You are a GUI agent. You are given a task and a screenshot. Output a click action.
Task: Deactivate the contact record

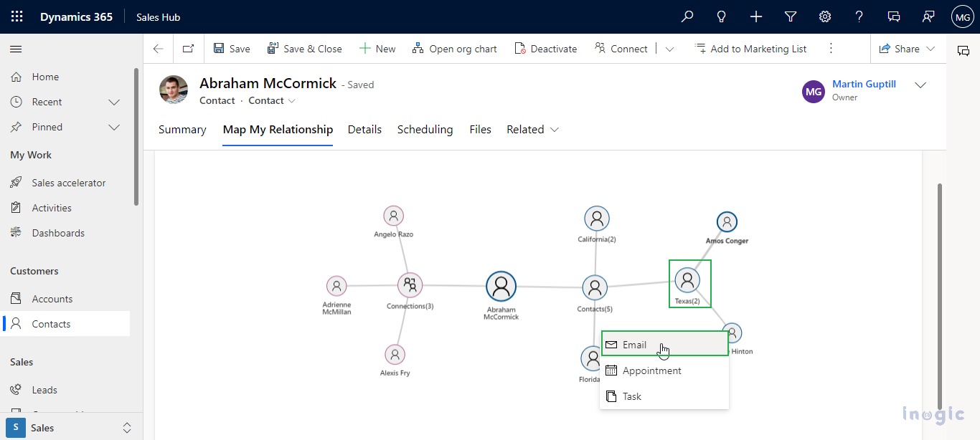545,48
